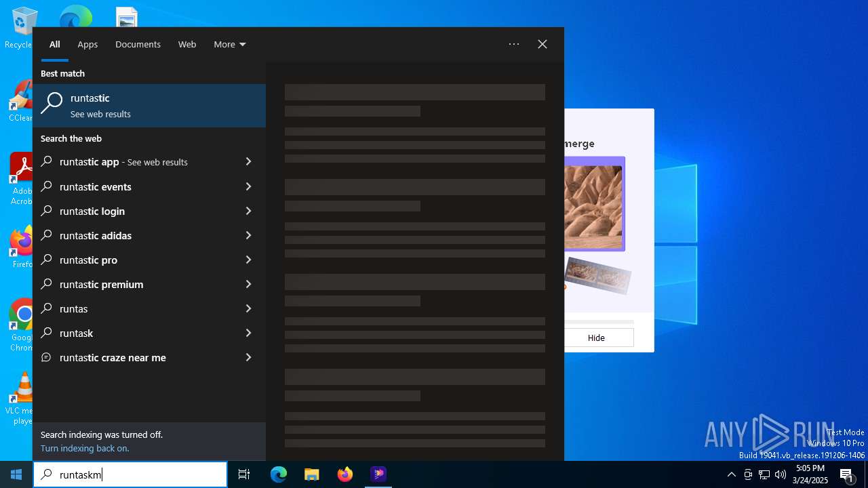Close the search panel

click(542, 44)
